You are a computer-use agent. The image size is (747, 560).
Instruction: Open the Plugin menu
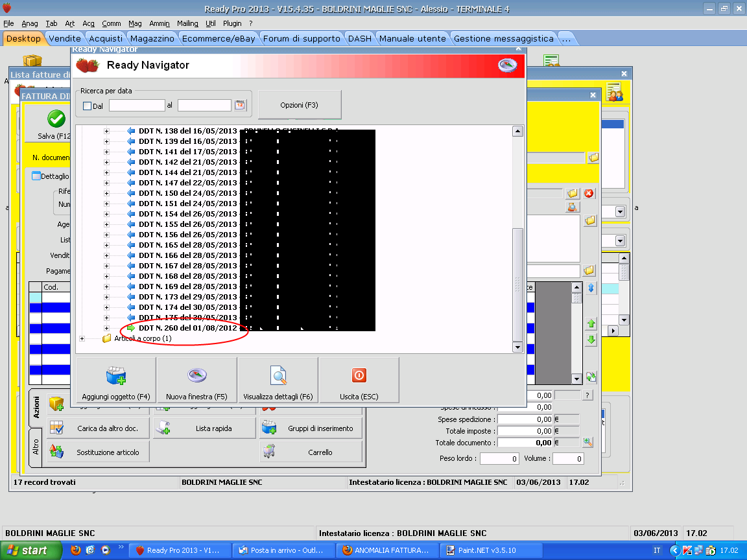coord(232,23)
